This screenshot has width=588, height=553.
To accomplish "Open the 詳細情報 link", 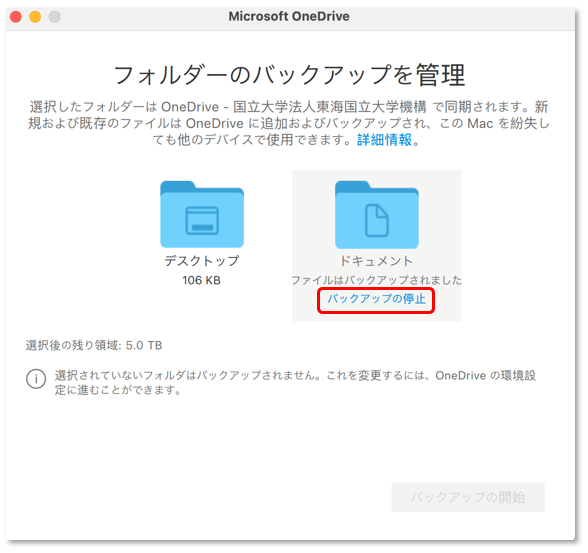I will point(384,139).
